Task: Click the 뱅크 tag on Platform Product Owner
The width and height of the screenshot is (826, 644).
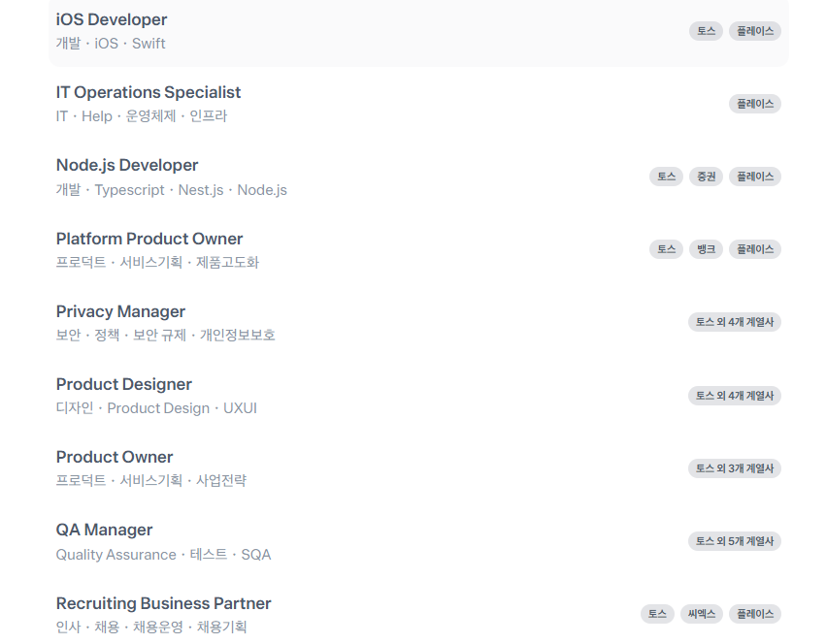Action: pos(706,249)
